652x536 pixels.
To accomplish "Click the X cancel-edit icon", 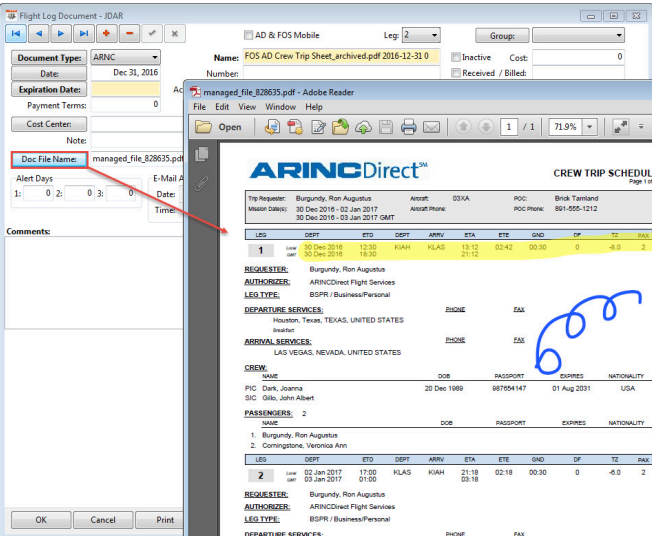I will [x=175, y=34].
